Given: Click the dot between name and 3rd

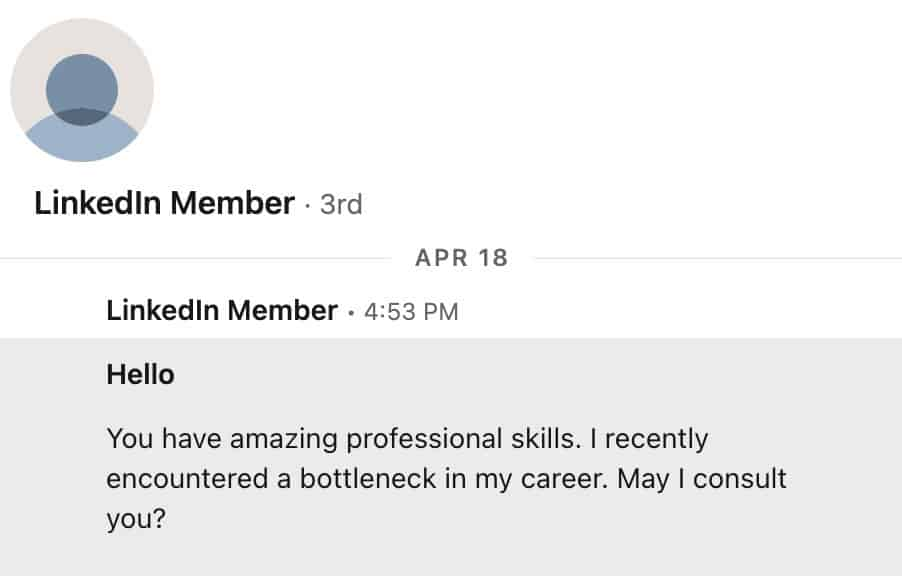Looking at the screenshot, I should (307, 206).
